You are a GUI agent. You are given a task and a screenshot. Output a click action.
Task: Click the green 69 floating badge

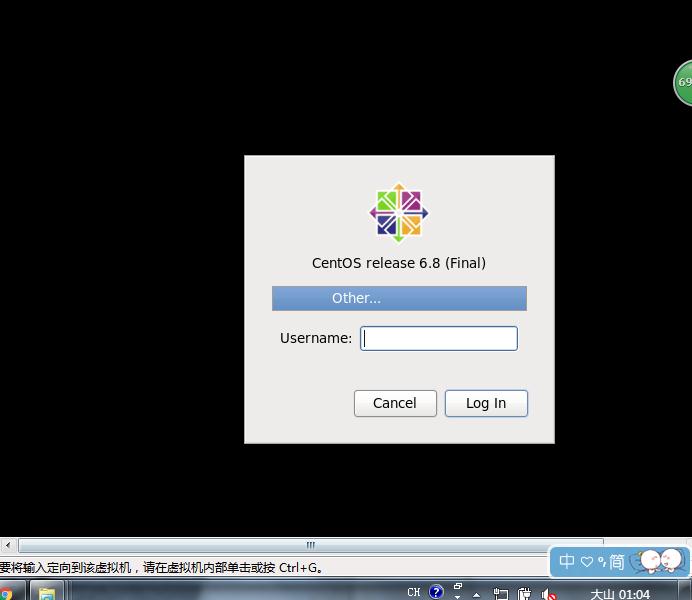[683, 82]
